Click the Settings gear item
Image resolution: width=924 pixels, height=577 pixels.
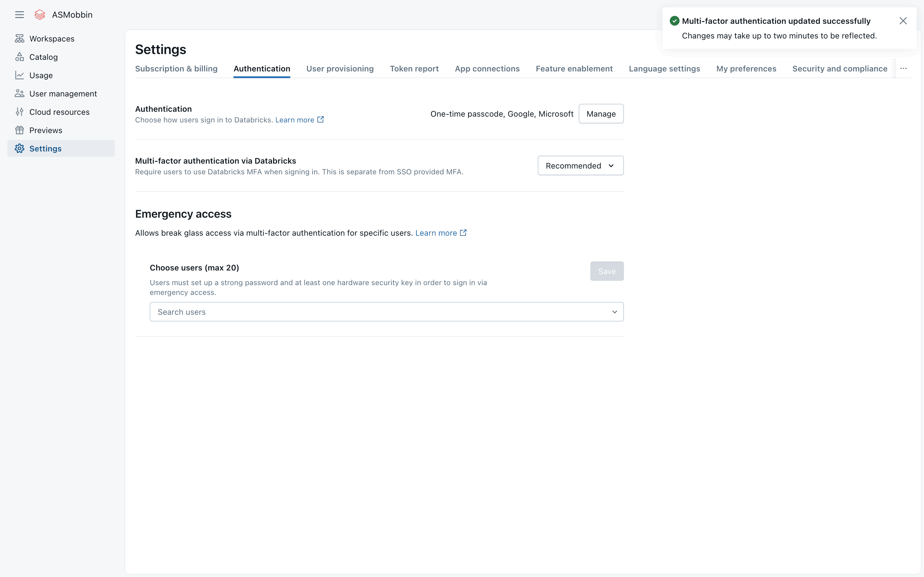(x=45, y=148)
